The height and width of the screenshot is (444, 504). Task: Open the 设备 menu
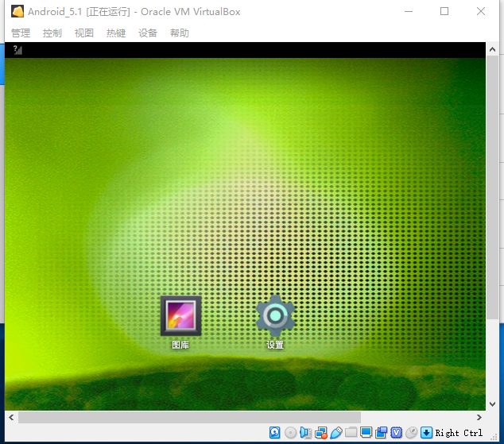148,33
